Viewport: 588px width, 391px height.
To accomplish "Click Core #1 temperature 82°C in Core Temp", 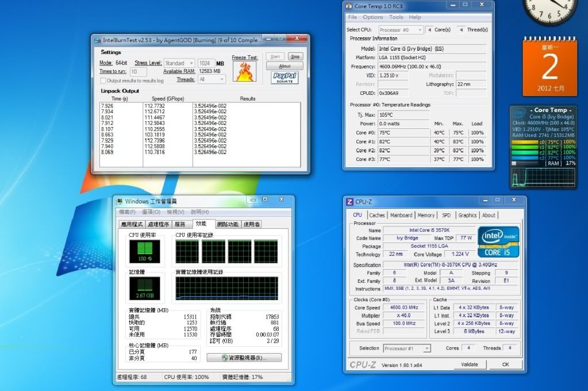I will (x=404, y=142).
